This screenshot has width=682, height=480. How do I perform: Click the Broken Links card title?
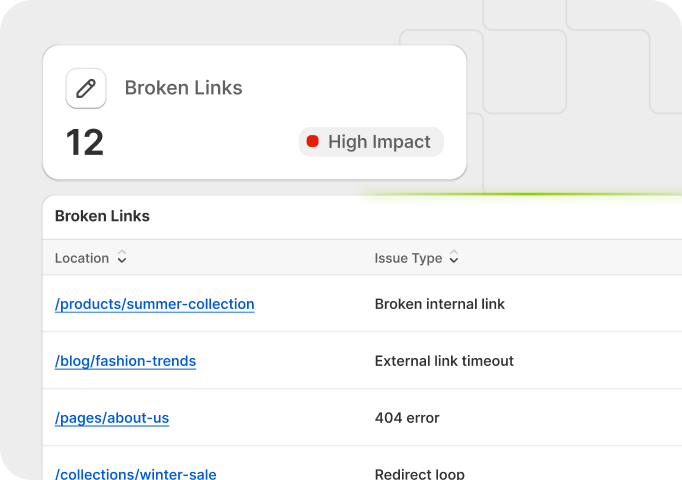(x=183, y=88)
